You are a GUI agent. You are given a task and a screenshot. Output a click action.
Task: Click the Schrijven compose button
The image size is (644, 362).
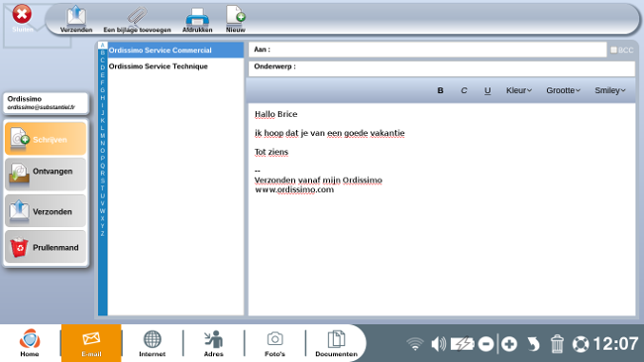46,139
